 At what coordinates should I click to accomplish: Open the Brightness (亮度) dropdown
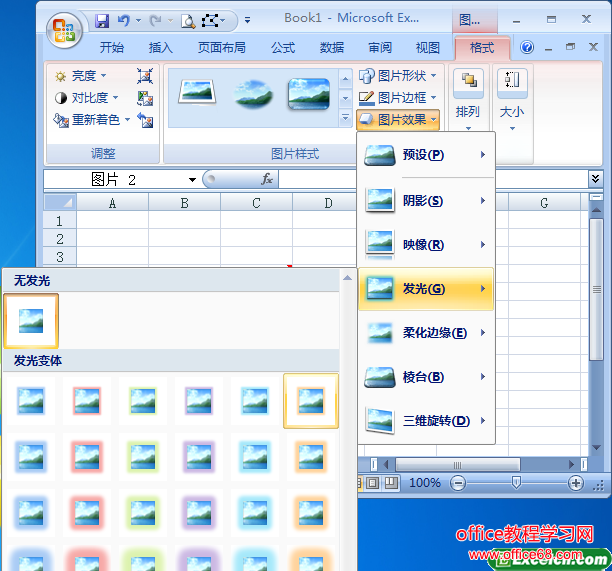81,76
